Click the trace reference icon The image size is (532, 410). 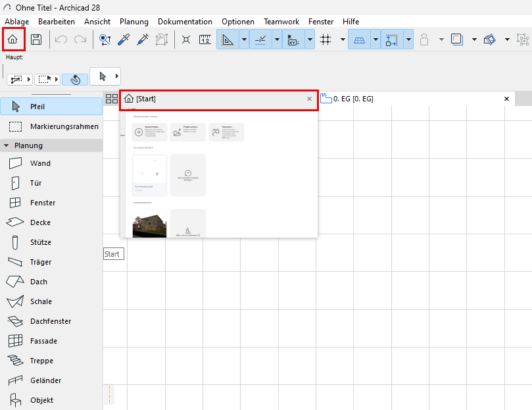(x=456, y=39)
